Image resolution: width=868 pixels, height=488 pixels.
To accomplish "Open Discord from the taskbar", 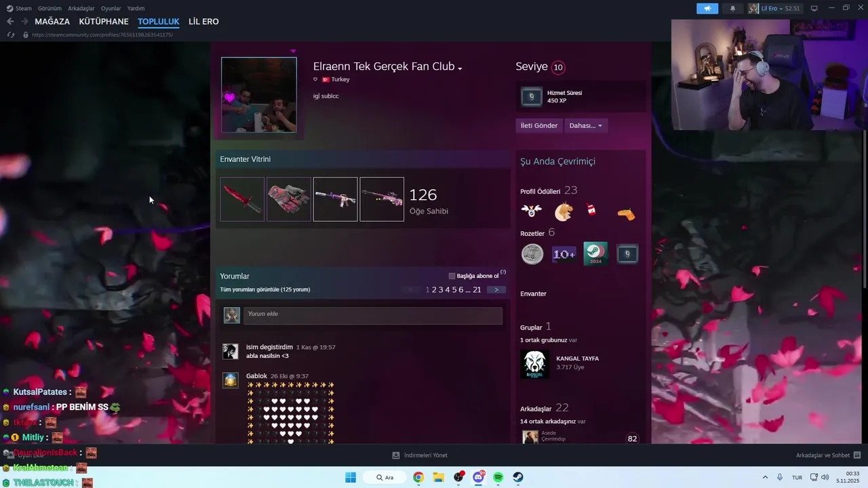I will click(x=478, y=477).
